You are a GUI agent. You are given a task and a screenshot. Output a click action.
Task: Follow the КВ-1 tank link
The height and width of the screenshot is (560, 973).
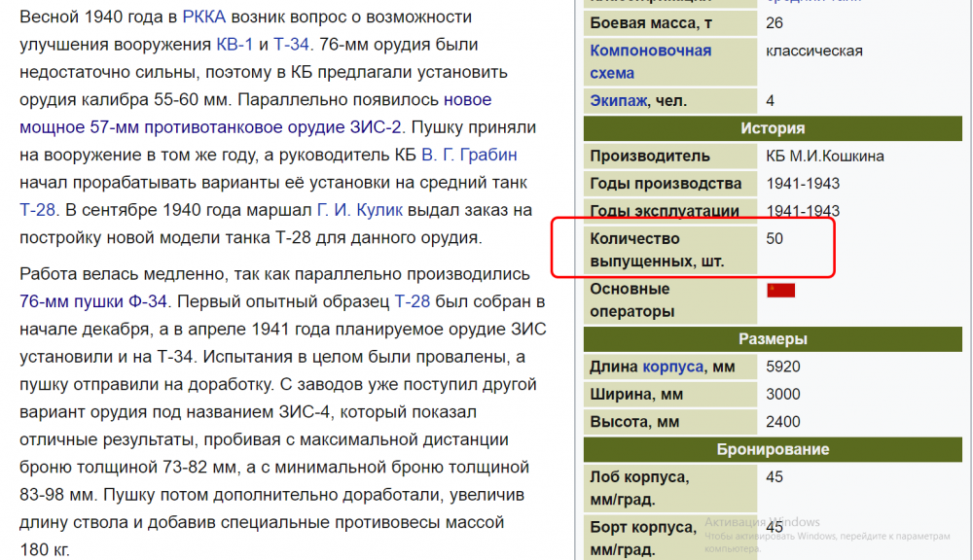tap(234, 45)
